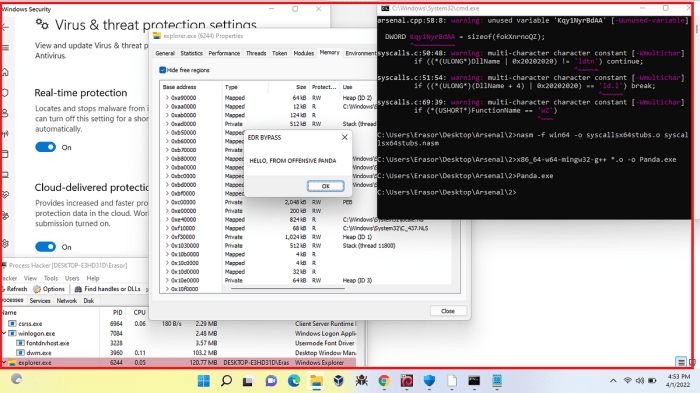This screenshot has height=393, width=700.
Task: Open the Command Prompt taskbar icon
Action: [474, 380]
